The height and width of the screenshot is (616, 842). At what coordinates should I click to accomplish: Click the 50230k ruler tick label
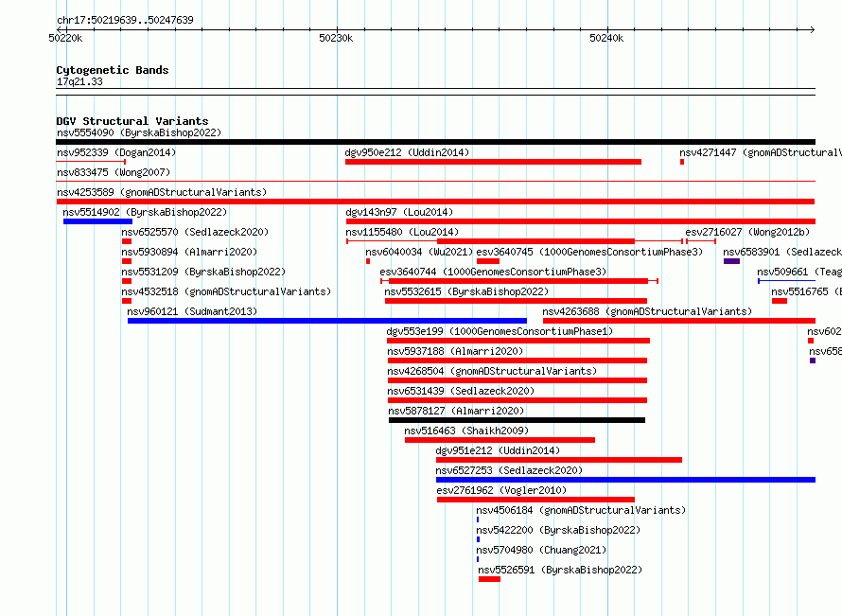tap(336, 38)
